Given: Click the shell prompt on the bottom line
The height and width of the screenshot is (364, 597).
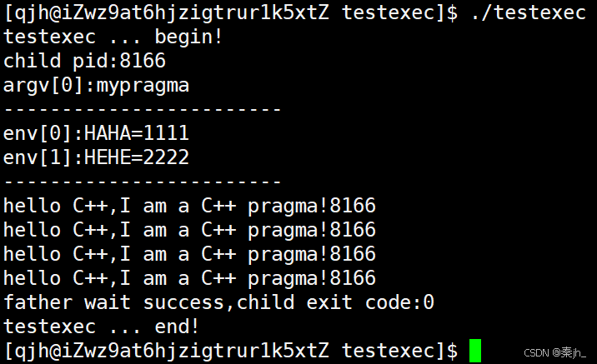Looking at the screenshot, I should 230,351.
